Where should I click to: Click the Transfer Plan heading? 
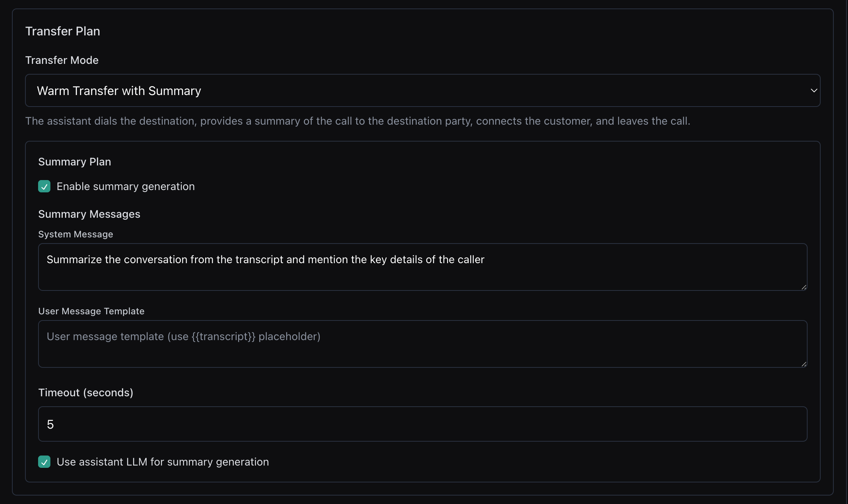click(x=63, y=31)
